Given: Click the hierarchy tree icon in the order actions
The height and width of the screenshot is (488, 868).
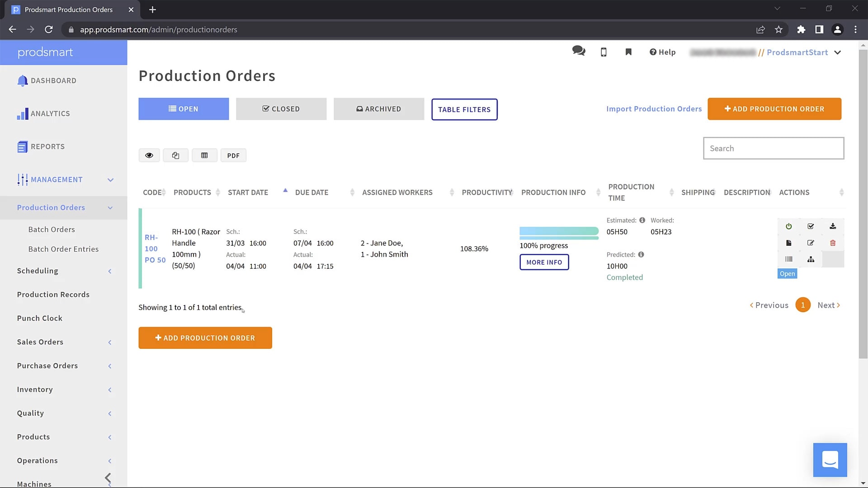Looking at the screenshot, I should pyautogui.click(x=811, y=259).
